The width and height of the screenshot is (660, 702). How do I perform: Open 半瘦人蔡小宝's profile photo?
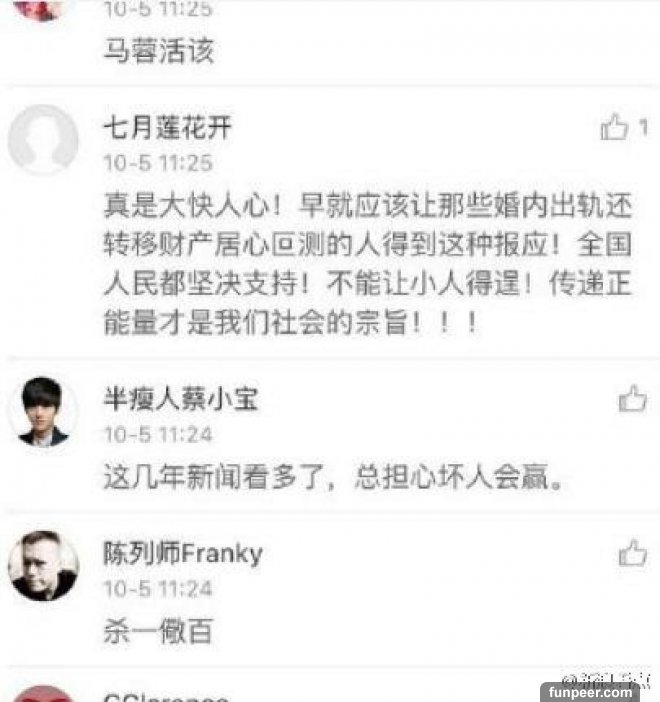tap(43, 412)
